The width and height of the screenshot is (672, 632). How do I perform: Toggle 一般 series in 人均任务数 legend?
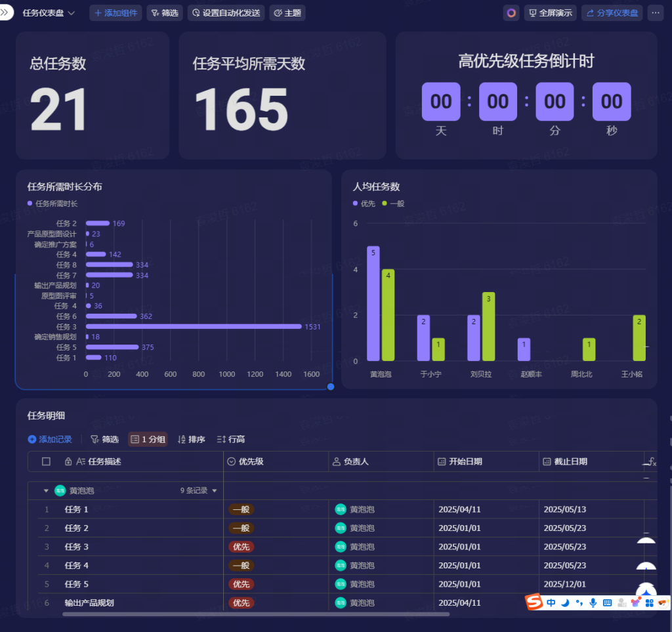point(393,203)
